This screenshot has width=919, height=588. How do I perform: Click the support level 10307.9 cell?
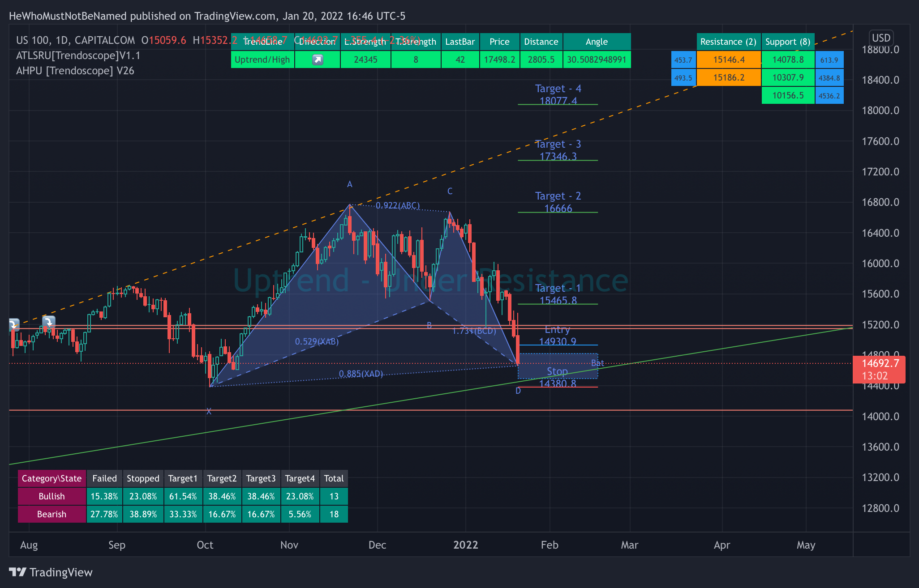pyautogui.click(x=788, y=77)
